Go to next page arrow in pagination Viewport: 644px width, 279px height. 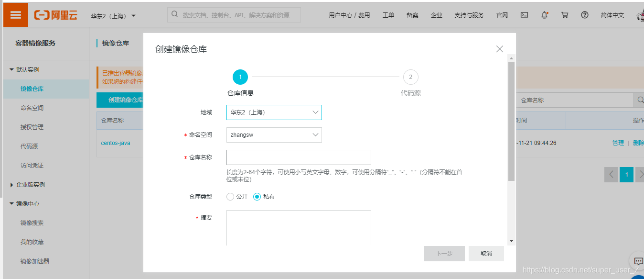tap(641, 175)
